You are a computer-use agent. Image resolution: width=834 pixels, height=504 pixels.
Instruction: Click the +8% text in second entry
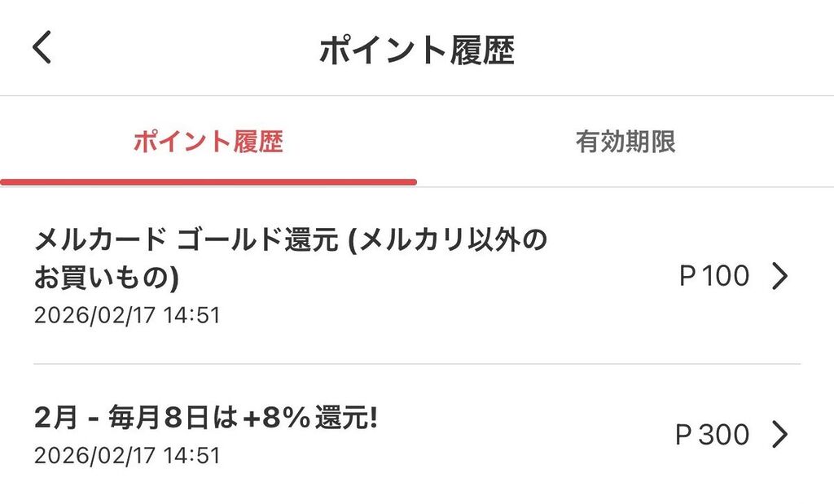click(x=273, y=420)
